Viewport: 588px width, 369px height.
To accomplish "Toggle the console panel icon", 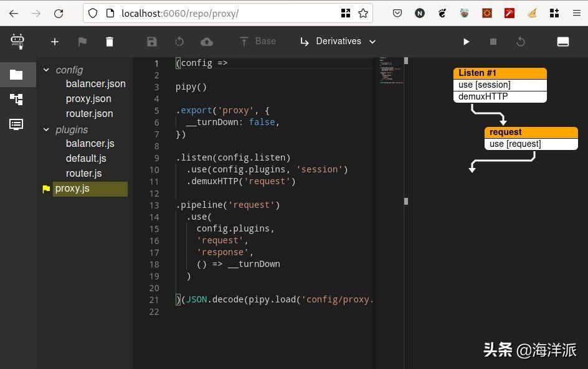I will tap(563, 42).
